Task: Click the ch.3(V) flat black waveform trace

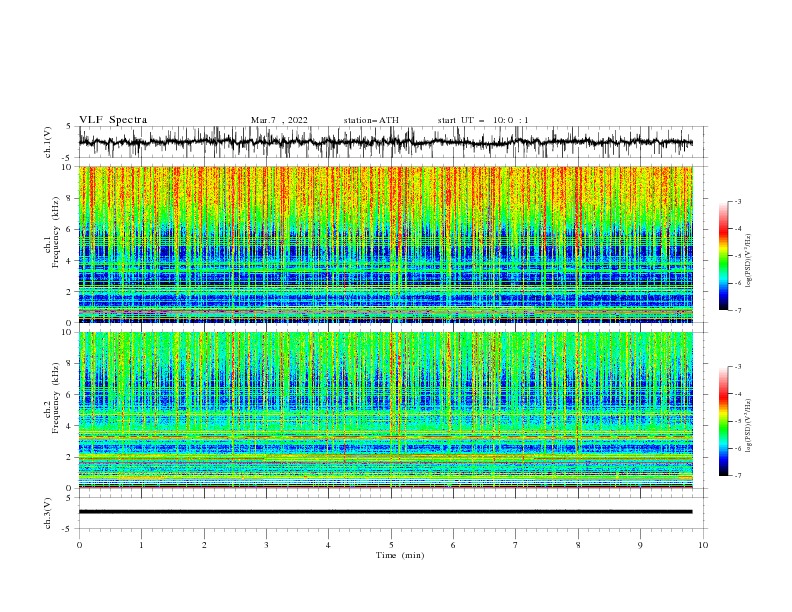Action: click(x=385, y=512)
